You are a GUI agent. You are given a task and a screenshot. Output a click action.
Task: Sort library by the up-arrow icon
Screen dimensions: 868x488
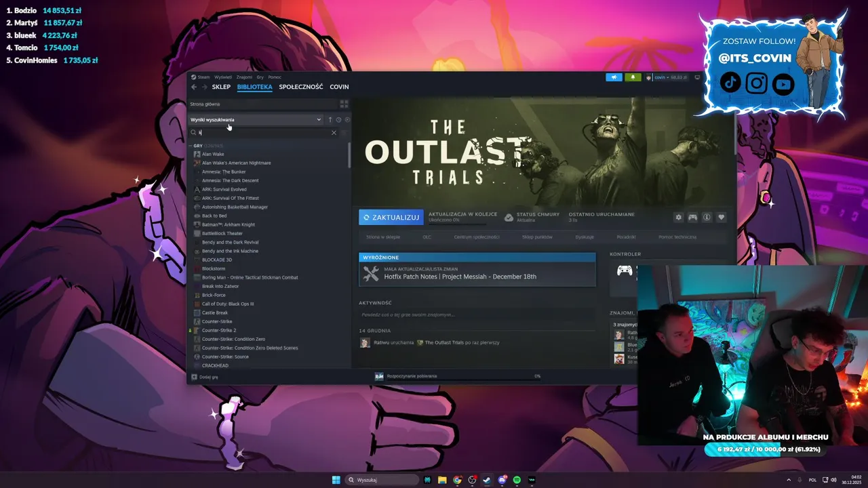click(x=330, y=120)
